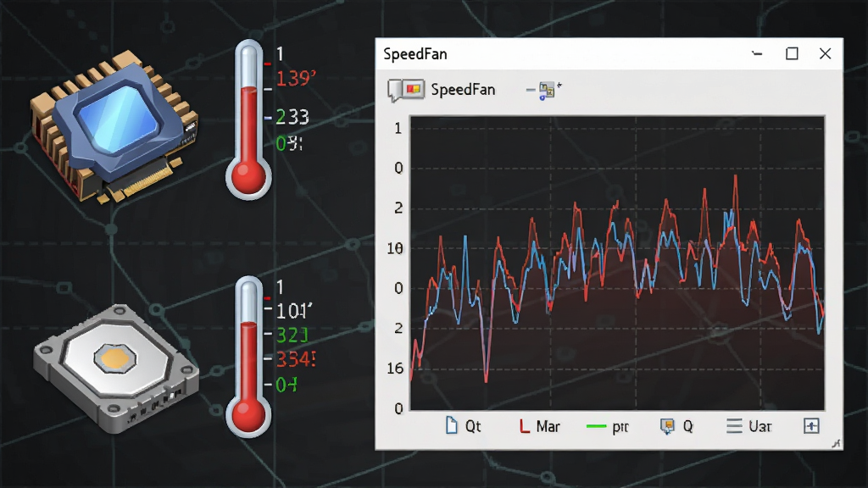Grab the window resize grip corner
The width and height of the screenshot is (868, 488).
836,443
